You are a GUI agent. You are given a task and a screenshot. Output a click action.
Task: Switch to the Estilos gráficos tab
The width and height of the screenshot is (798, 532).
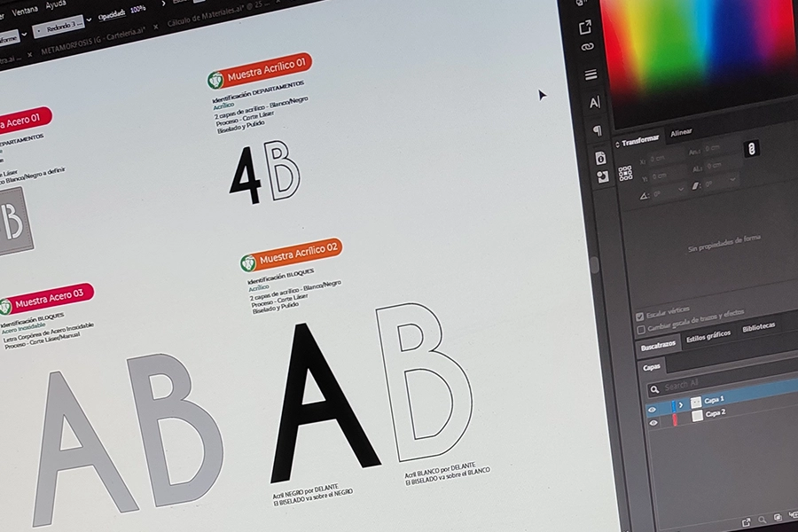coord(708,334)
